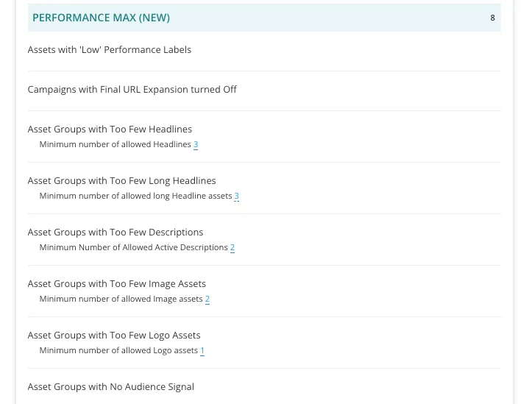Click 'Minimum number of allowed Image assets' text
This screenshot has width=532, height=404.
tap(121, 300)
